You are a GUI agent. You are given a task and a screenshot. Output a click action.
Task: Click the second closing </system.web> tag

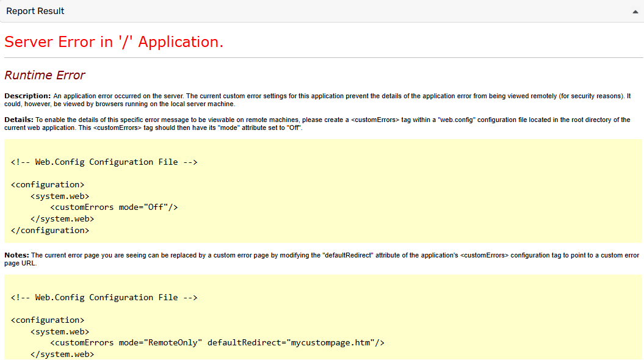[62, 355]
